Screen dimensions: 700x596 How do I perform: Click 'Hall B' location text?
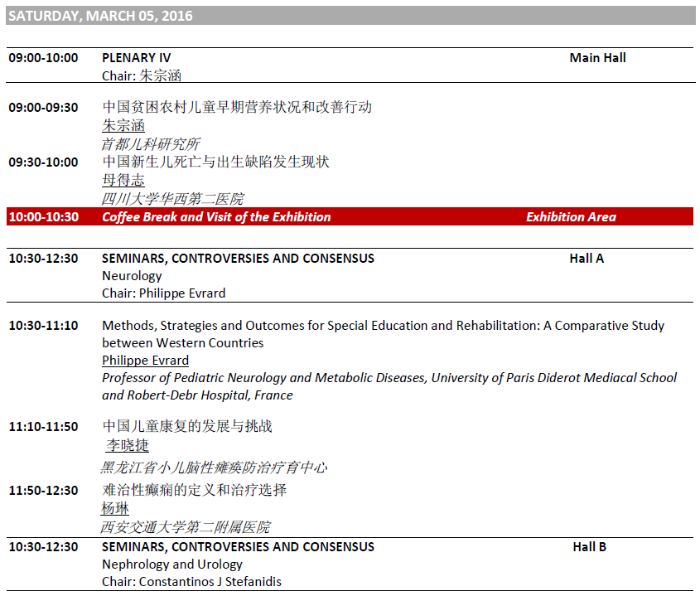(589, 547)
